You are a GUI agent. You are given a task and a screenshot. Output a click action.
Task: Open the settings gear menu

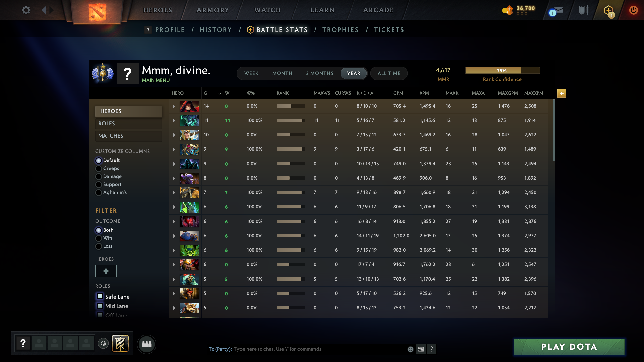[x=26, y=10]
